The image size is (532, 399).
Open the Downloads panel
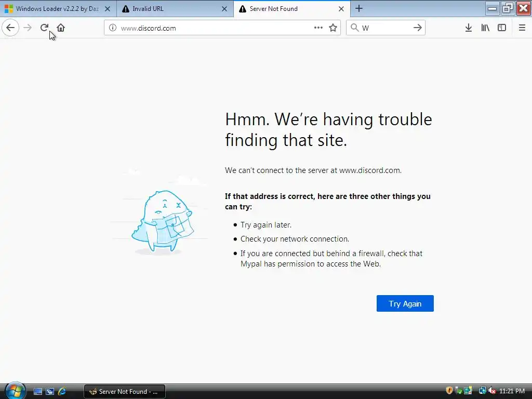point(469,28)
